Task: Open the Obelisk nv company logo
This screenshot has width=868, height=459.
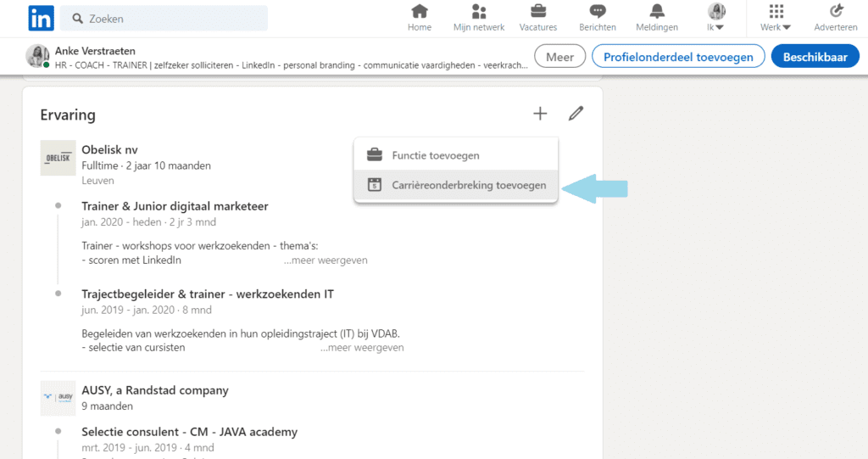Action: 58,158
